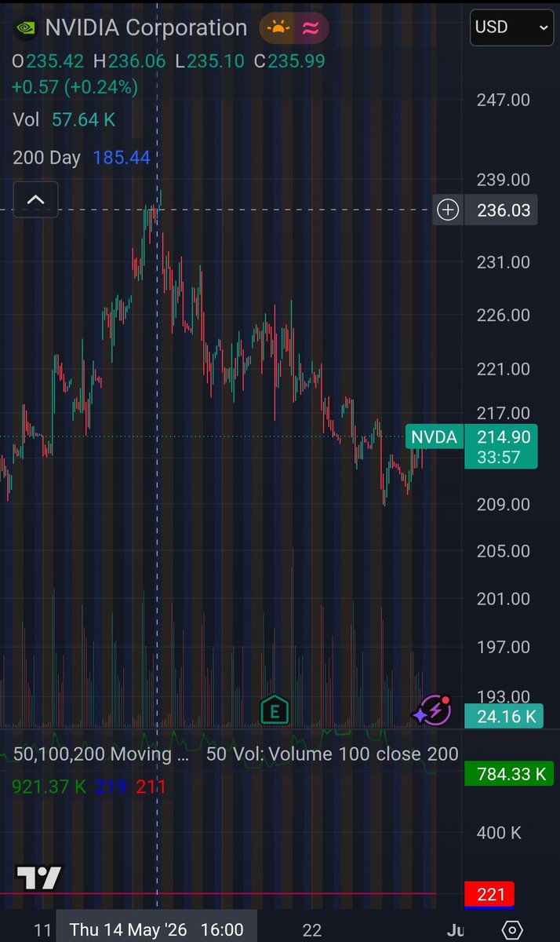Click the 239.00 price scale label
Image resolution: width=560 pixels, height=942 pixels.
pos(503,180)
